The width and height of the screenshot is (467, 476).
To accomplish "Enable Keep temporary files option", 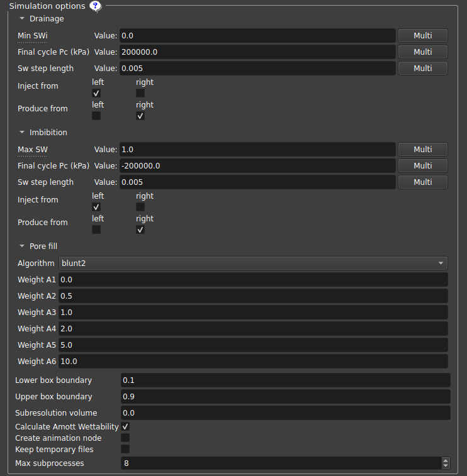I will click(x=125, y=449).
